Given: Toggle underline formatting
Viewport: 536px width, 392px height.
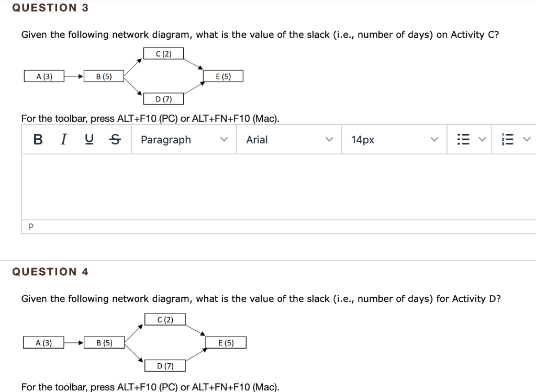Looking at the screenshot, I should coord(88,139).
